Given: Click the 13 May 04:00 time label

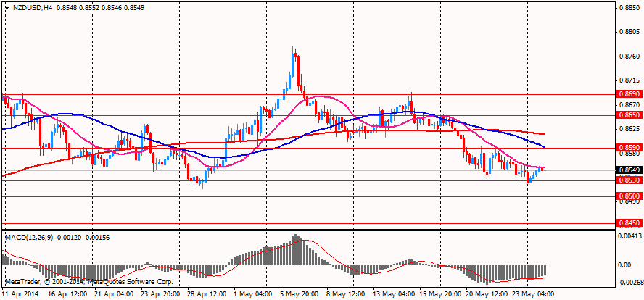Looking at the screenshot, I should [x=394, y=294].
